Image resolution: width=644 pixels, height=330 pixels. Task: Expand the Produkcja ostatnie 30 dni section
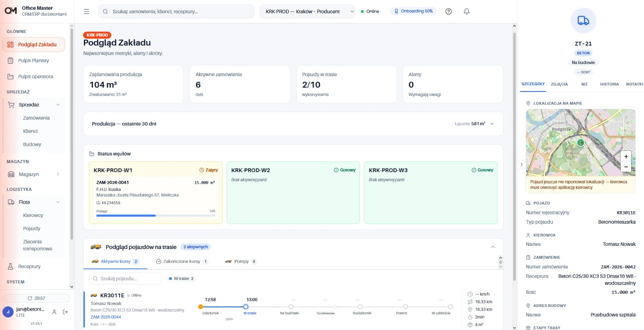(x=492, y=124)
